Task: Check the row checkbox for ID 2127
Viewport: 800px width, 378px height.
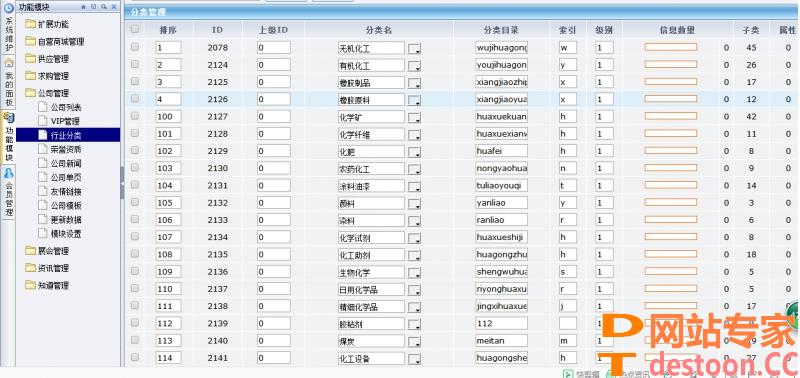Action: (135, 116)
